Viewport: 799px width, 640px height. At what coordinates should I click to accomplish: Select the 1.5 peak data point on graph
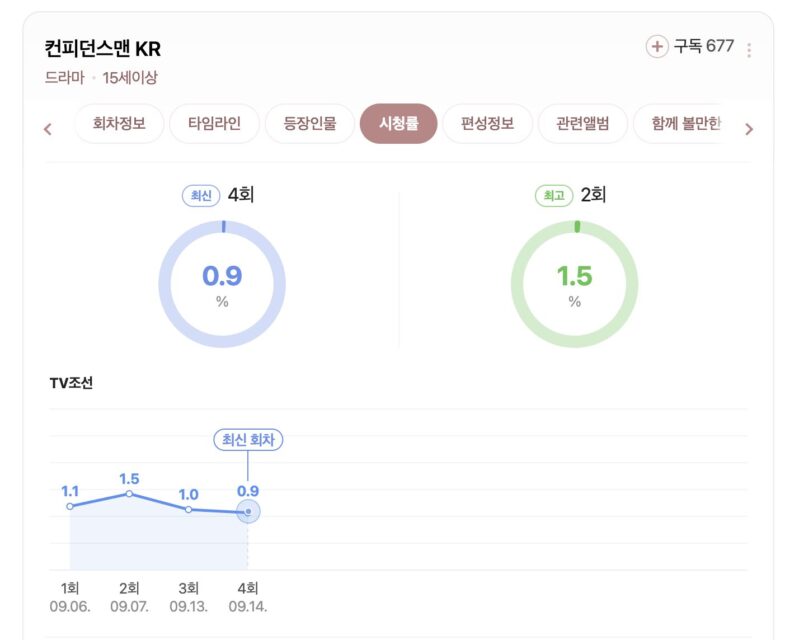tap(129, 493)
